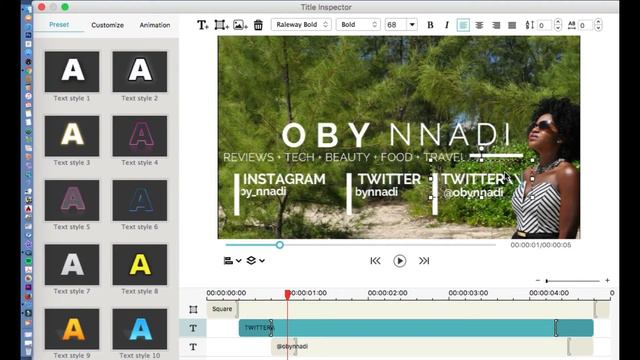The height and width of the screenshot is (360, 640).
Task: Toggle bold formatting
Action: point(430,25)
